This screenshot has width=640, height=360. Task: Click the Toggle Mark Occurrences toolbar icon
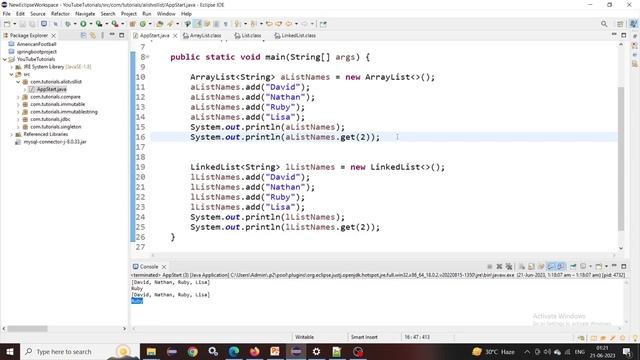(x=197, y=24)
